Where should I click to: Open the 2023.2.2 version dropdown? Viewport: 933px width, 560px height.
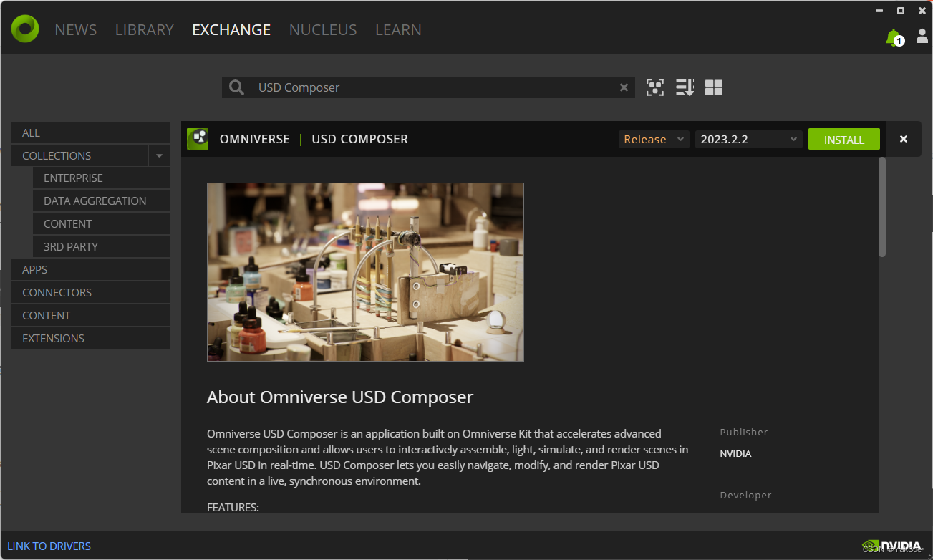coord(748,139)
